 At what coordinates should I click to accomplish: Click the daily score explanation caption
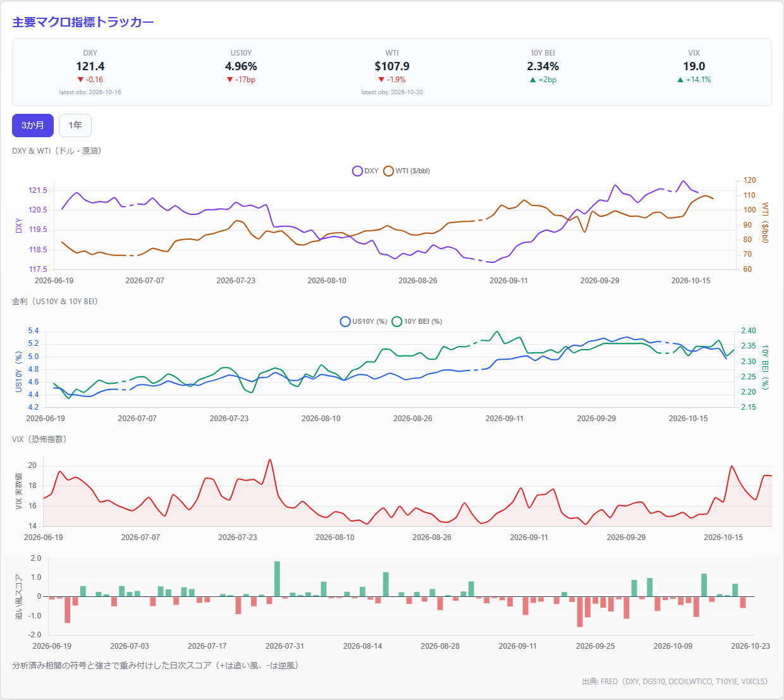pos(156,665)
